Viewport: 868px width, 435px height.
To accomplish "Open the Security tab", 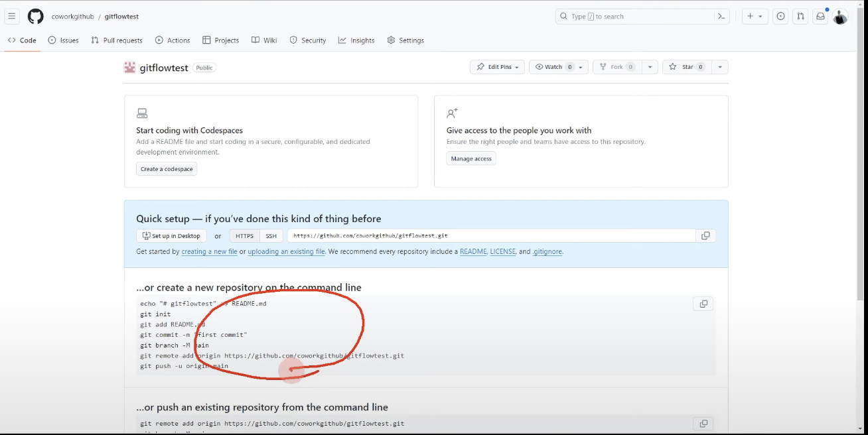I will tap(308, 40).
